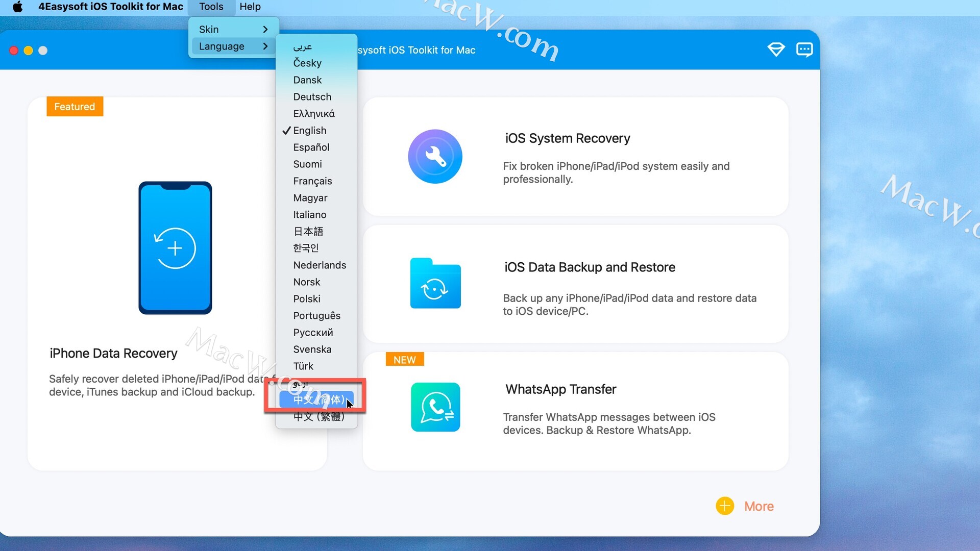Select Magyar language
This screenshot has height=551, width=980.
point(316,198)
